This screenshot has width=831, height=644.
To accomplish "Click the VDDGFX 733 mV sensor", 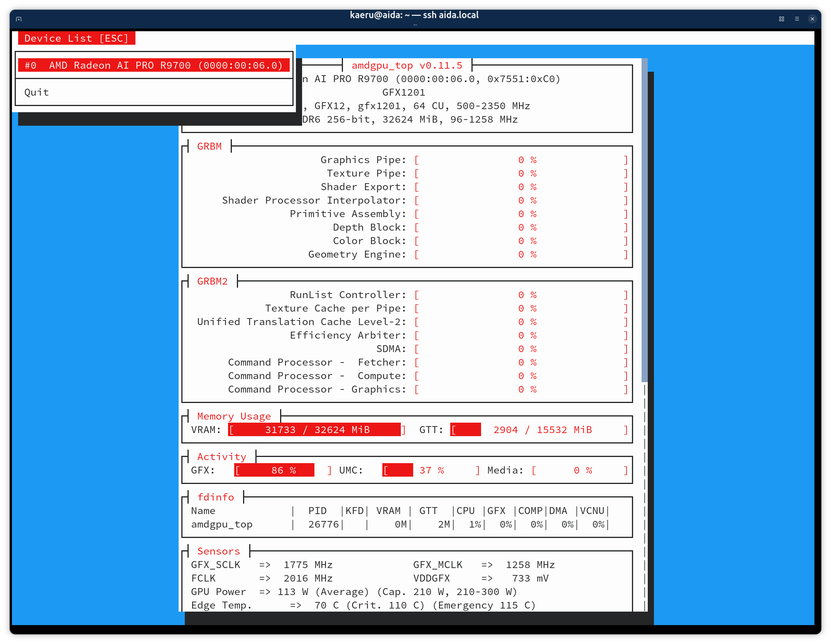I will click(x=481, y=578).
